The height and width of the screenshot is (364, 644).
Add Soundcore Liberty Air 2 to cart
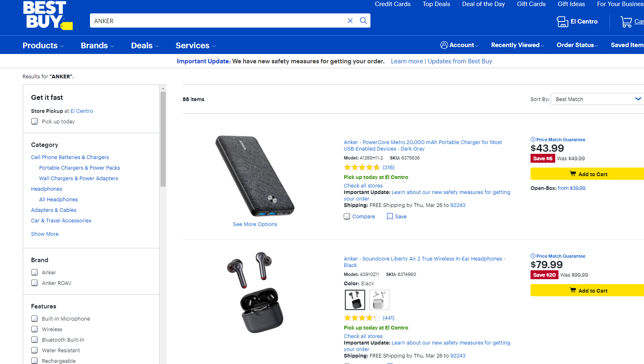(587, 290)
